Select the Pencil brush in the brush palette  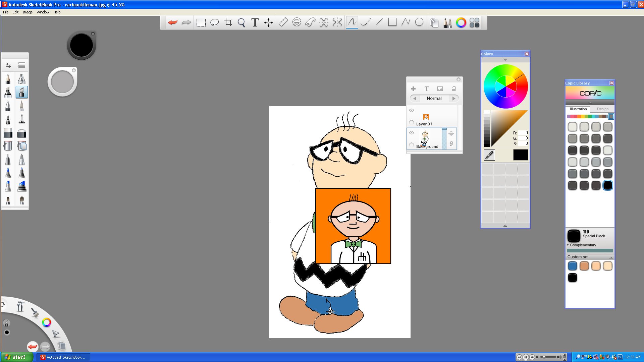[8, 79]
